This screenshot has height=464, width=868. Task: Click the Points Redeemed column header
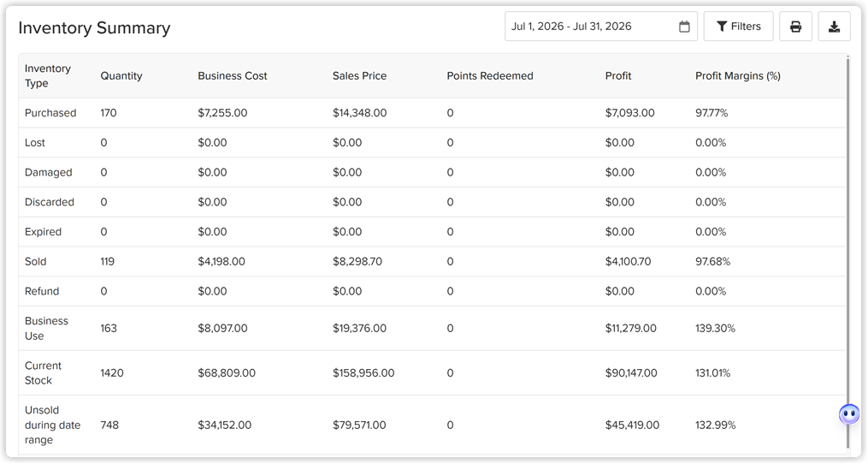click(x=490, y=76)
